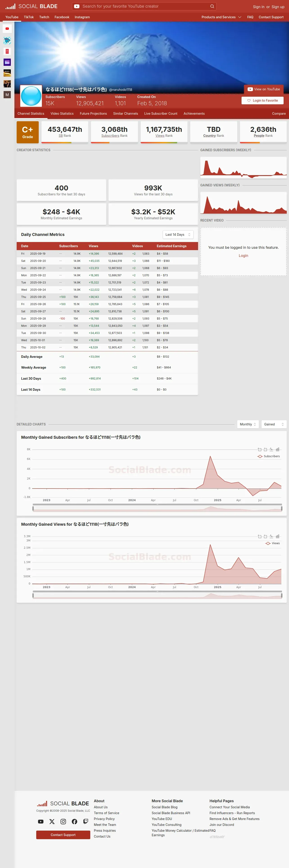Switch Monthly Gained Subscribers chart to bar view
This screenshot has height=868, width=289.
278,450
